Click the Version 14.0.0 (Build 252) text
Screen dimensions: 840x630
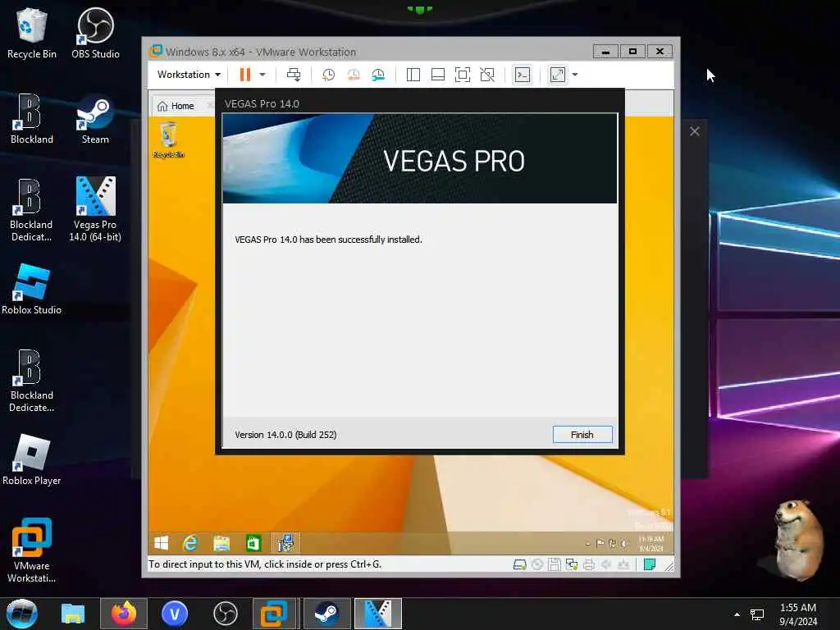[x=285, y=435]
